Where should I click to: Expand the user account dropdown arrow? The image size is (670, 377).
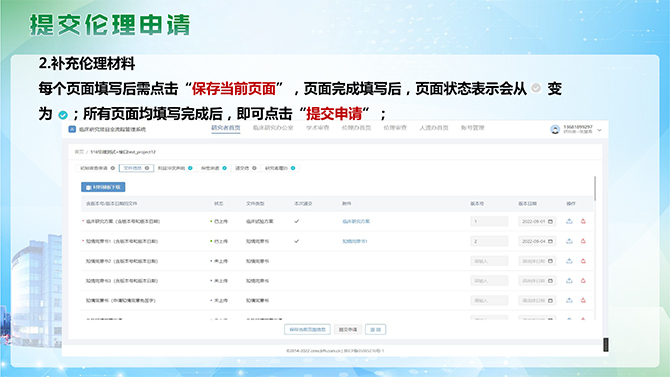[599, 130]
